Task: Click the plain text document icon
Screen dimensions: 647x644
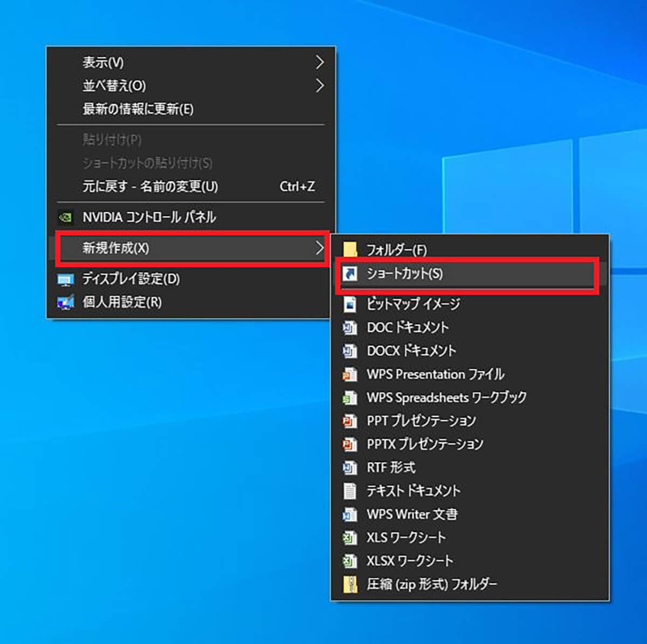Action: (350, 491)
